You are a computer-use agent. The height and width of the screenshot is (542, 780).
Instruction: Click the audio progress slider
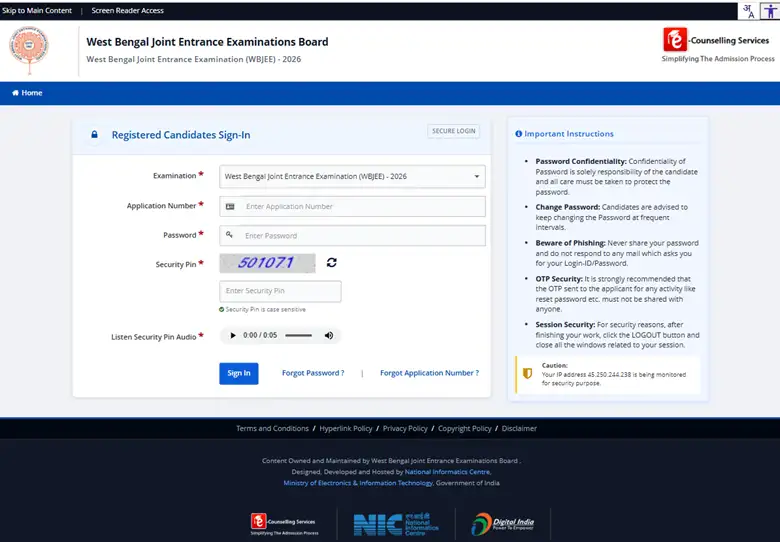click(x=298, y=336)
